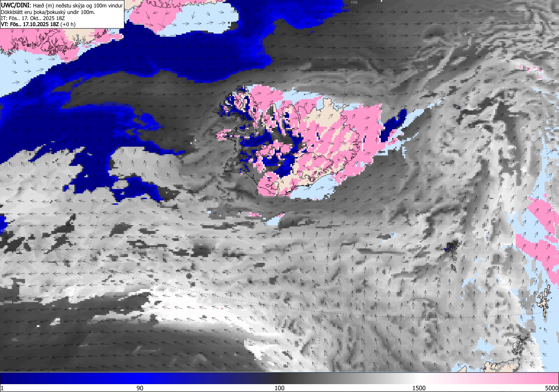Click the legend value 1500
Image resolution: width=559 pixels, height=392 pixels.
(x=419, y=388)
